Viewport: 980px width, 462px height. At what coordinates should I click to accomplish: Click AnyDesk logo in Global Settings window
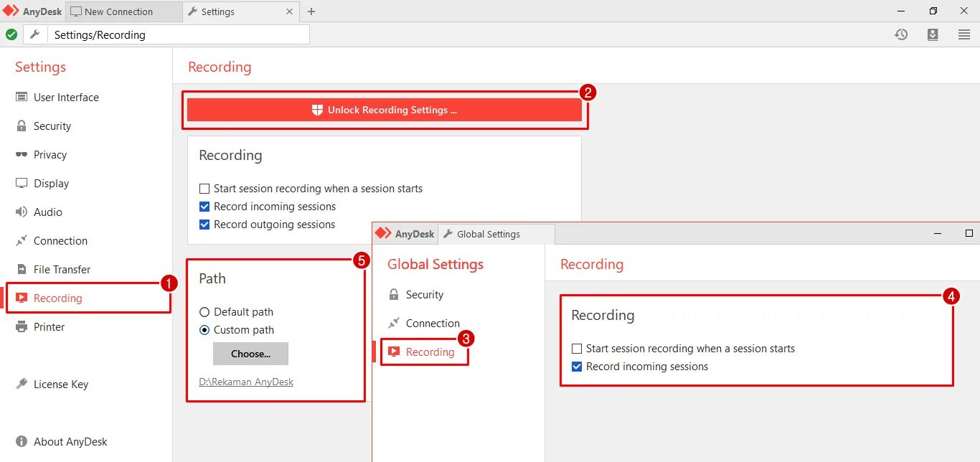point(405,234)
